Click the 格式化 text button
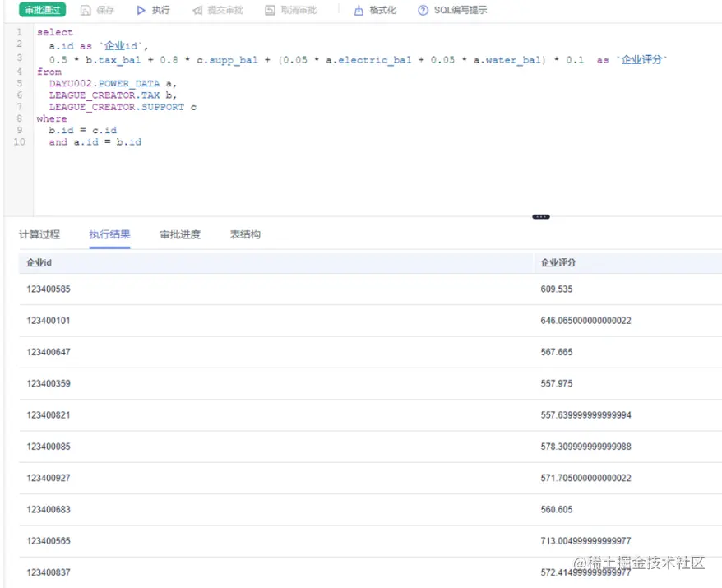 (x=382, y=10)
